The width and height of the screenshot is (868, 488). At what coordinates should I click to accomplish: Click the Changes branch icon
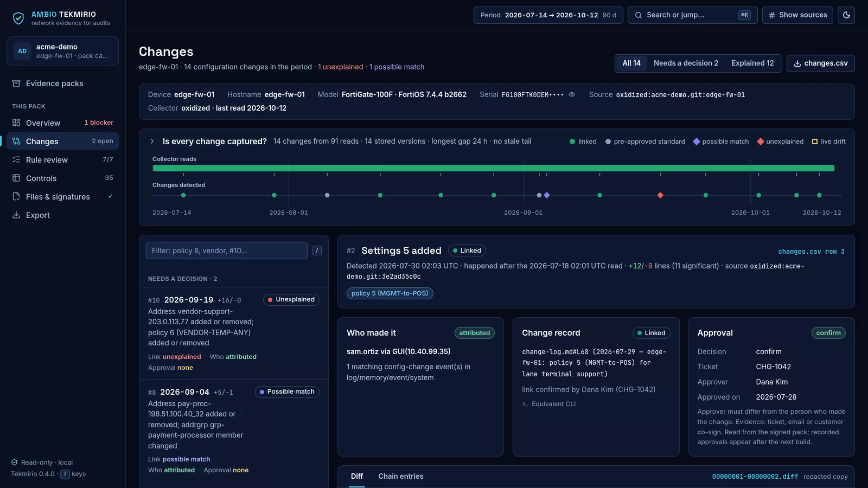coord(16,141)
